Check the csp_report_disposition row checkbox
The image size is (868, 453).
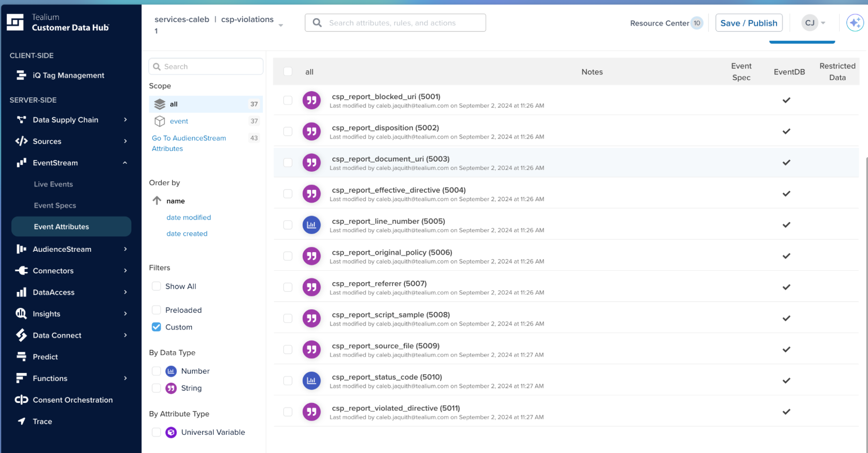coord(288,131)
